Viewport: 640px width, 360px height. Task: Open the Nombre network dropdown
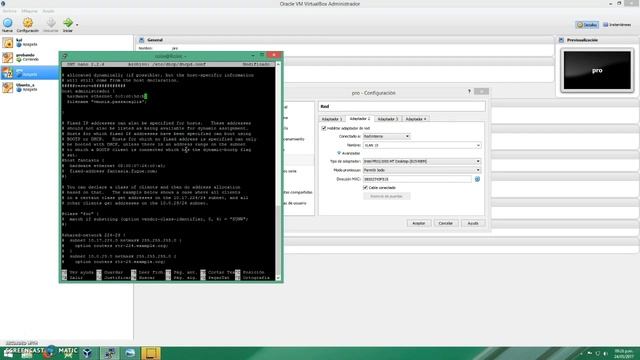click(422, 145)
